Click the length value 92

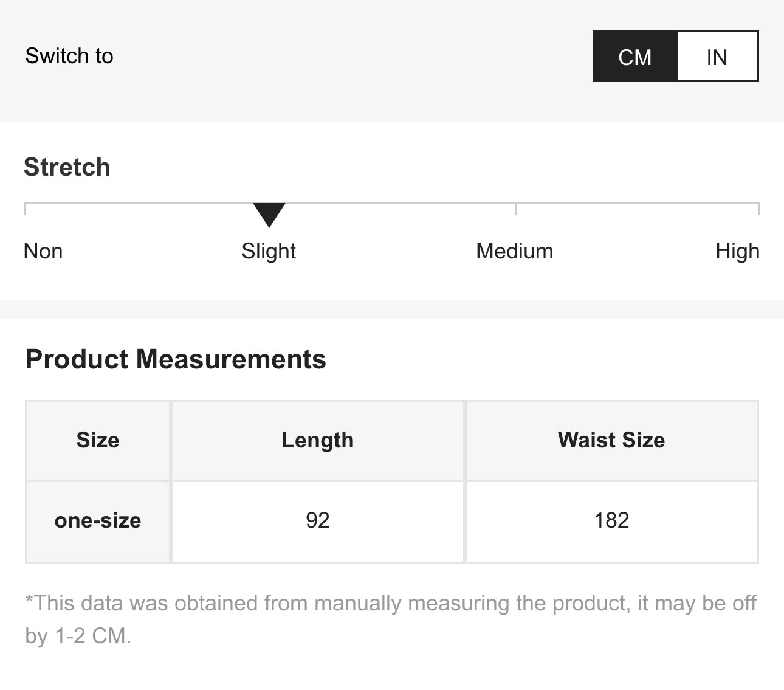(317, 520)
